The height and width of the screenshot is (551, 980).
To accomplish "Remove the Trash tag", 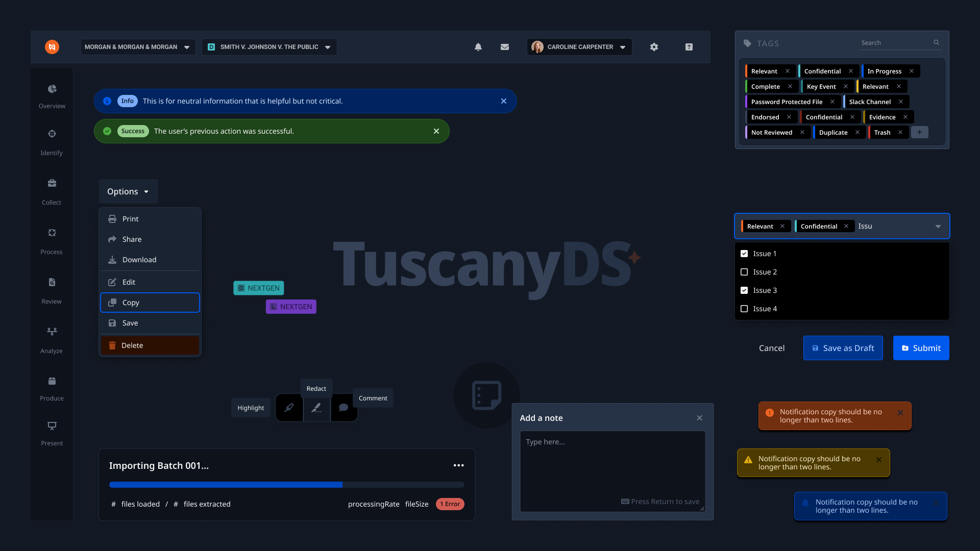I will pyautogui.click(x=900, y=132).
